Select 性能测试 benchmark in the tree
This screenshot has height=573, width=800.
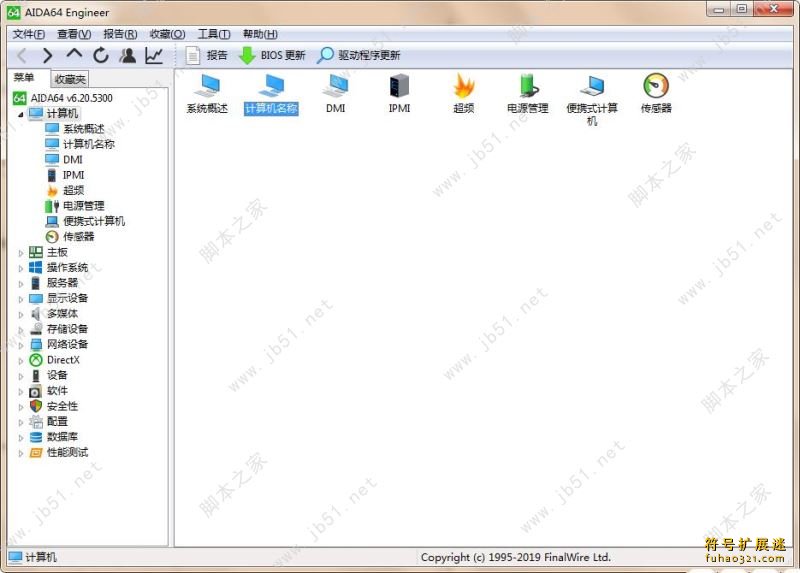[x=67, y=452]
